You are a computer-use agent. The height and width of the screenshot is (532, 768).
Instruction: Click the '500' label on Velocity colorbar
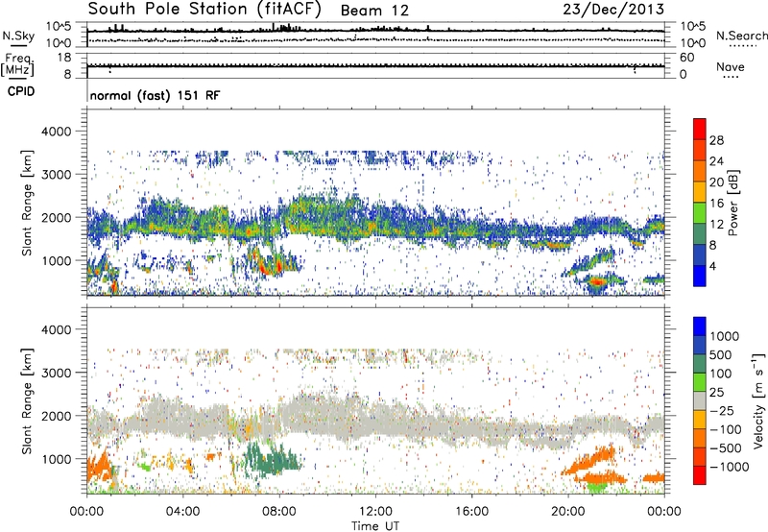click(721, 355)
